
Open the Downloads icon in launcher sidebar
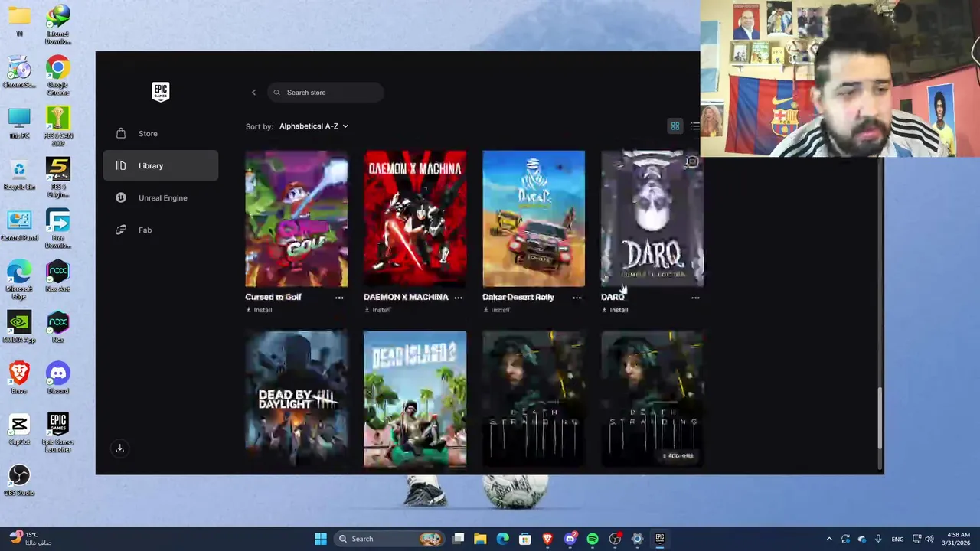click(x=119, y=448)
